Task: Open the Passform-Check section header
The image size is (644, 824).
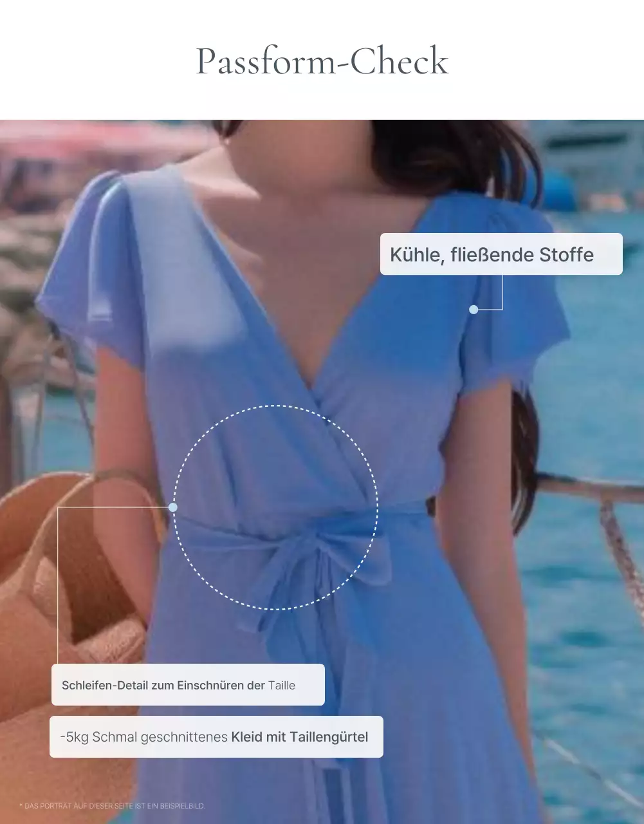Action: pos(322,61)
